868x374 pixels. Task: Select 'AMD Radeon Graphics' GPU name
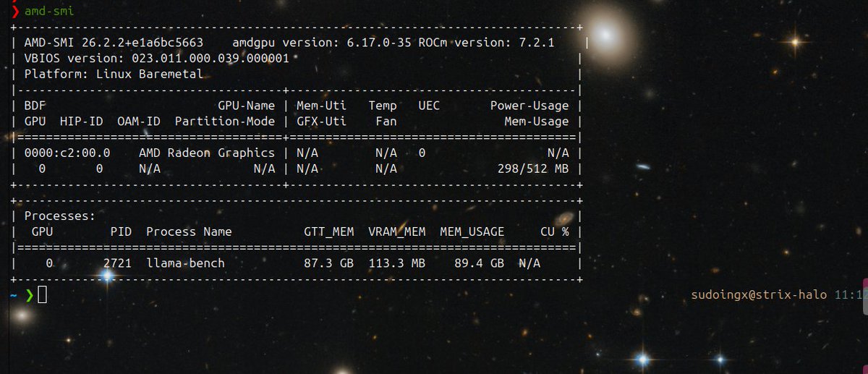click(x=207, y=153)
